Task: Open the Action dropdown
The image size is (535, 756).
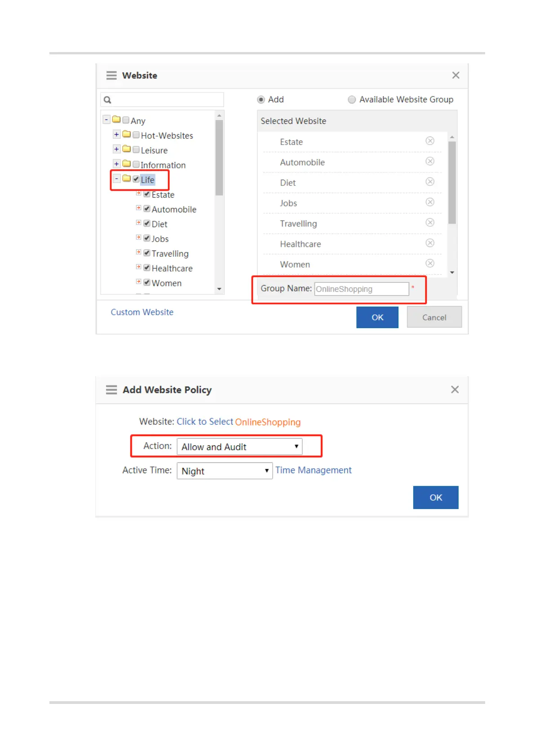Action: pos(239,447)
